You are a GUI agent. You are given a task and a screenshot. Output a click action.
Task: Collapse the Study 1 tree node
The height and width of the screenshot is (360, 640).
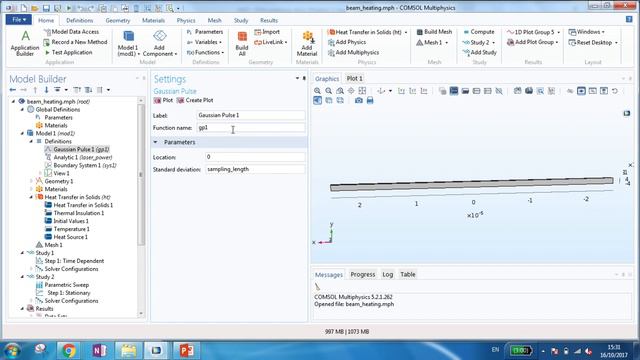(22, 253)
